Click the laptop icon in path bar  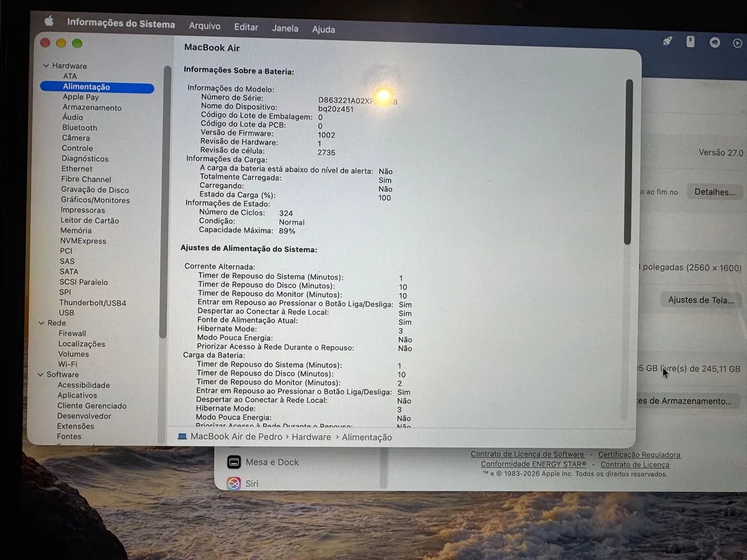pos(182,436)
